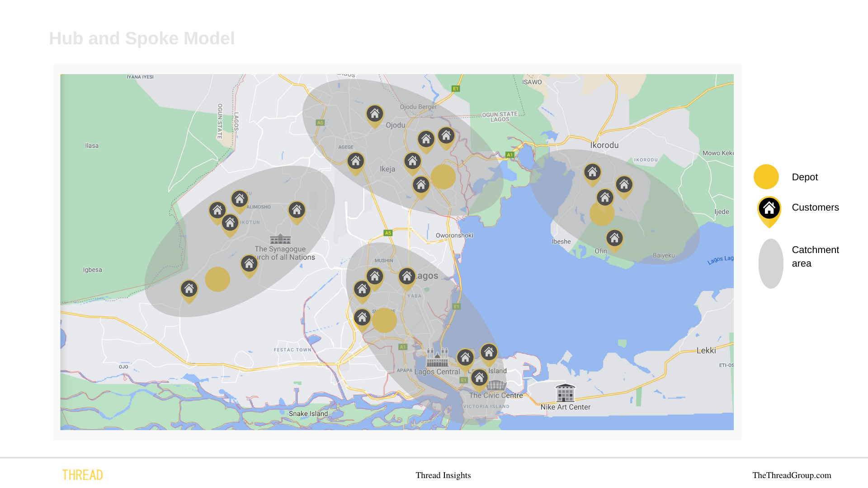Click the customer pin near Ojodu label
Viewport: 868px width, 488px height.
[x=375, y=115]
